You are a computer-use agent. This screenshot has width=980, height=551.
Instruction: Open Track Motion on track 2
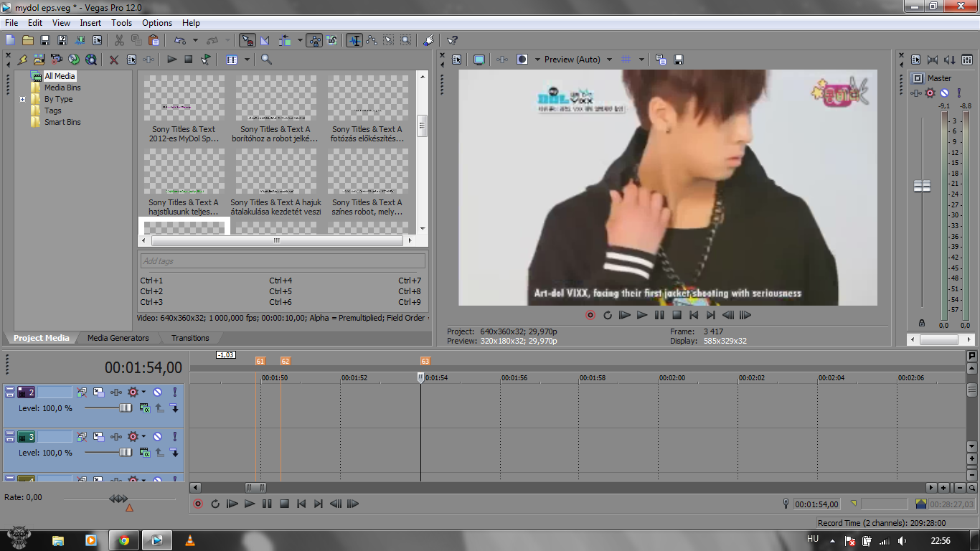[x=98, y=392]
